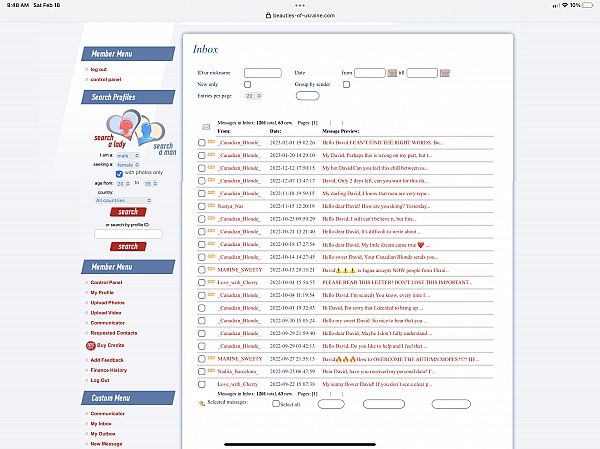Select Finance History in the Member Menu
The image size is (600, 449).
pyautogui.click(x=109, y=370)
